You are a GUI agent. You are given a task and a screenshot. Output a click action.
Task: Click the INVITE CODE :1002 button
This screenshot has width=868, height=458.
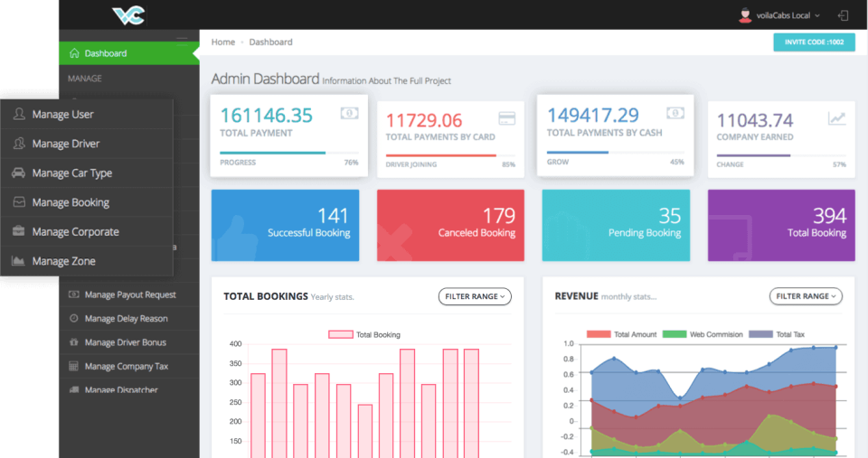tap(814, 42)
